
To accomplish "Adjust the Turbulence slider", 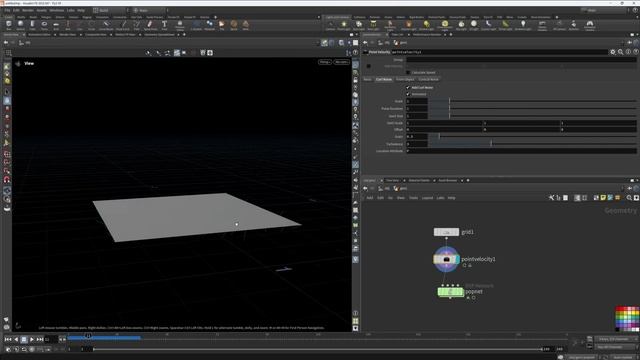I will pos(532,144).
